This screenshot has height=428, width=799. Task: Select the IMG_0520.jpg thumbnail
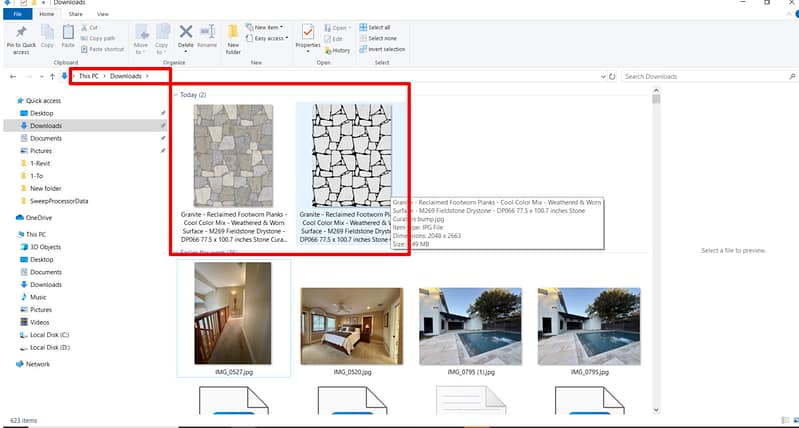pos(351,325)
